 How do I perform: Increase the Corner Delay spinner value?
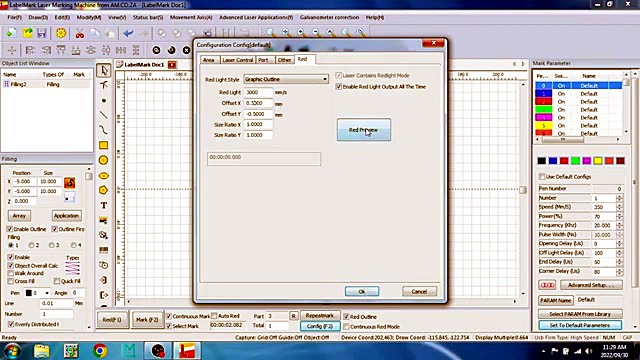(619, 269)
